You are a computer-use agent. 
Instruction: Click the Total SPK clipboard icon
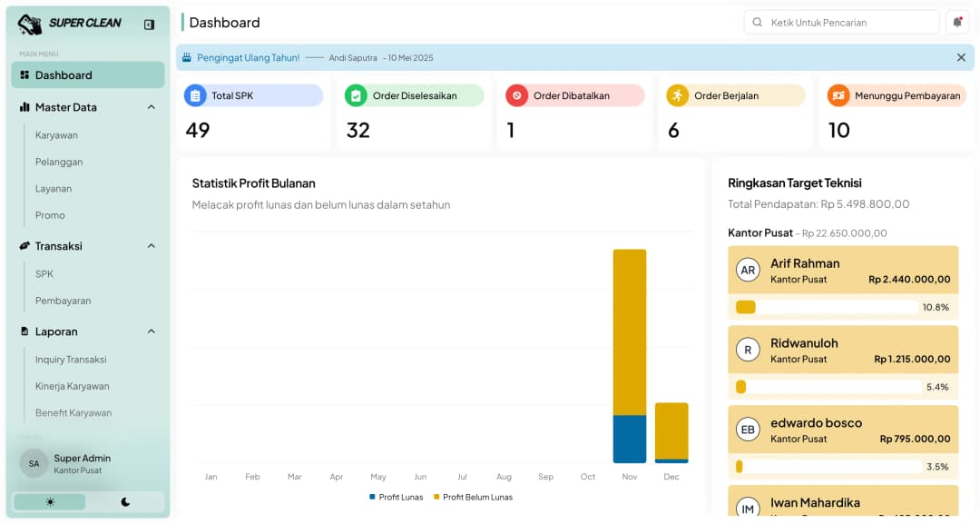[195, 95]
